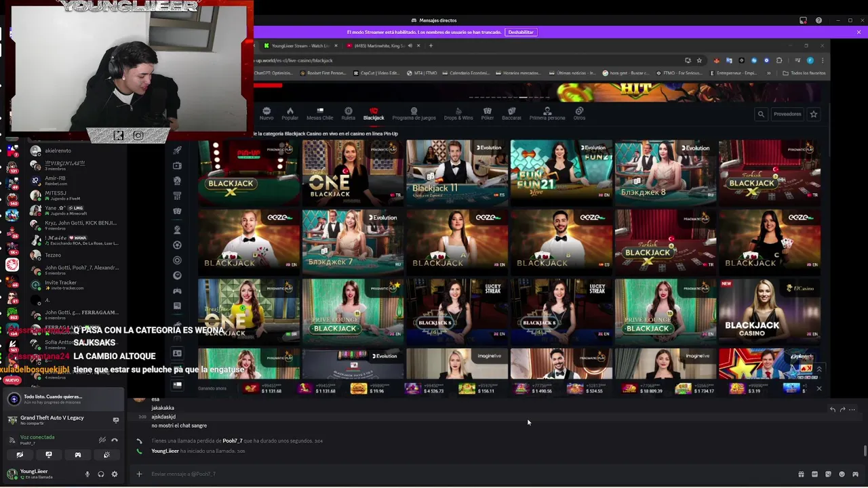Open more options for hovered message

(x=852, y=409)
